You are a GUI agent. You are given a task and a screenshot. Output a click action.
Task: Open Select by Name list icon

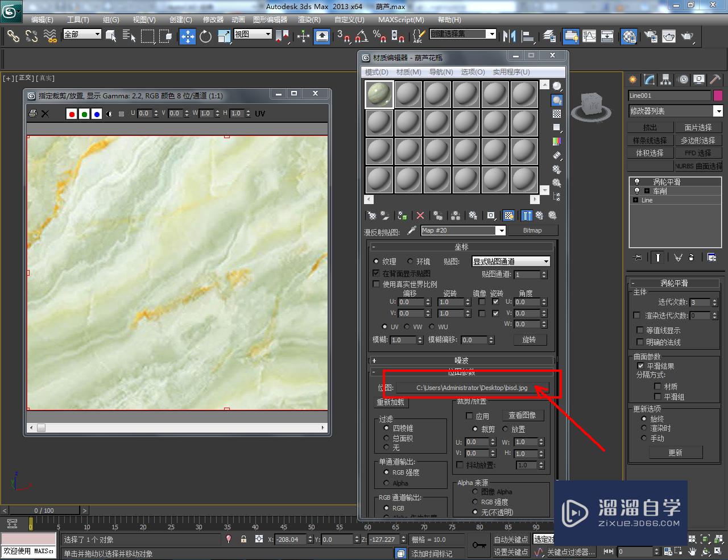(129, 36)
